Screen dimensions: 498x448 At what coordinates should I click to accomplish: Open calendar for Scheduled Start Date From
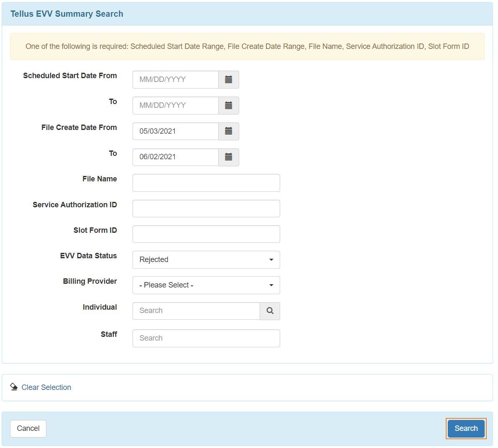click(229, 80)
